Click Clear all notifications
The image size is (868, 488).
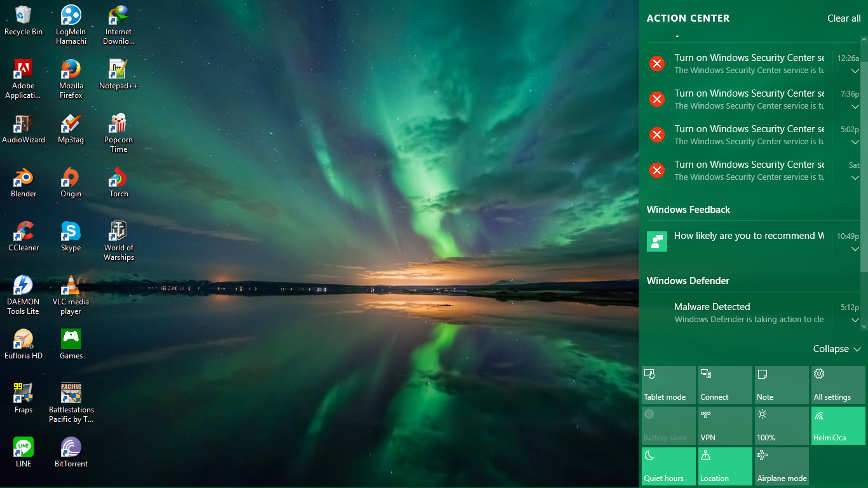click(844, 18)
